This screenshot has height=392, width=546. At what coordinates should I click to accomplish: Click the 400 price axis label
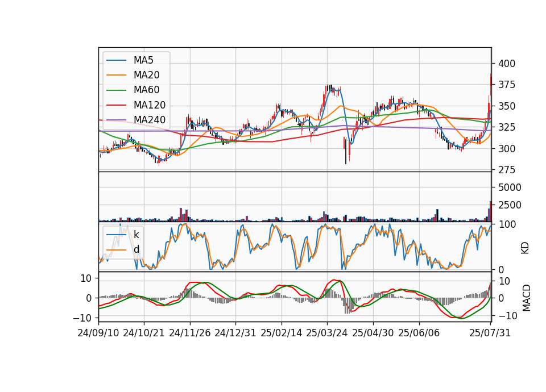pos(507,64)
